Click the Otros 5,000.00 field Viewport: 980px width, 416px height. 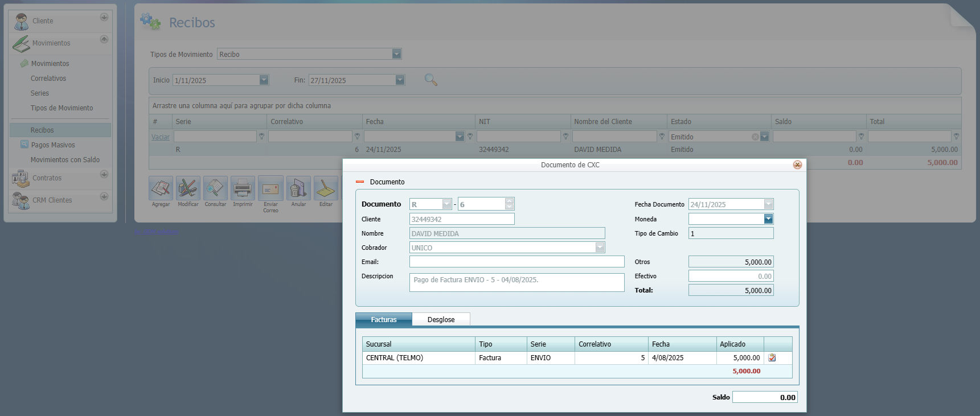[x=731, y=262]
